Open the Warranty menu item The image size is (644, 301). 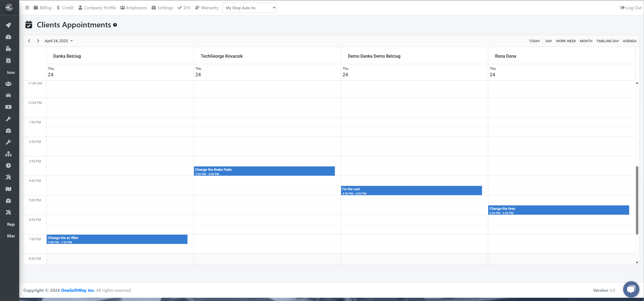[x=206, y=8]
